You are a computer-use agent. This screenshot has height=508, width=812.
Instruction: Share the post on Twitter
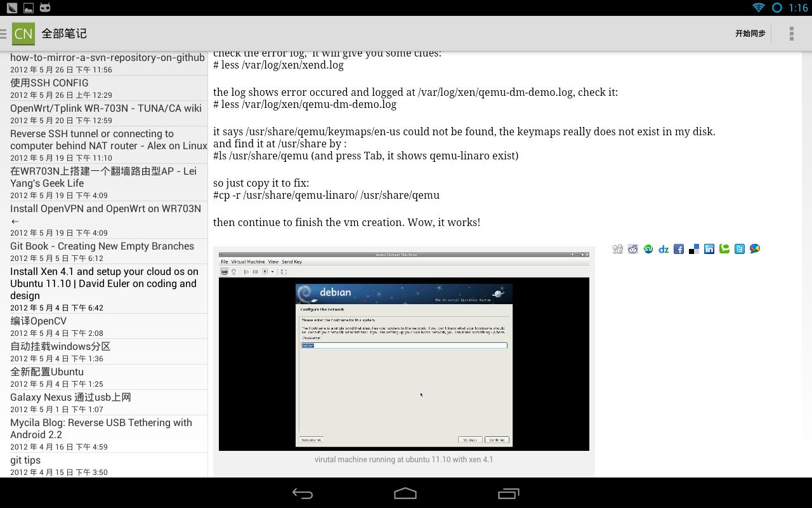click(x=740, y=249)
